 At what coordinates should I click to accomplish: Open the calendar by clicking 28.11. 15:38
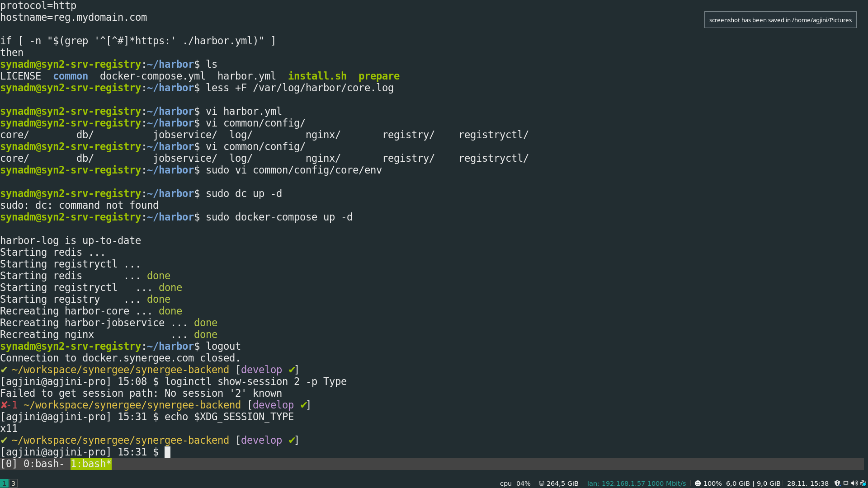coord(807,483)
